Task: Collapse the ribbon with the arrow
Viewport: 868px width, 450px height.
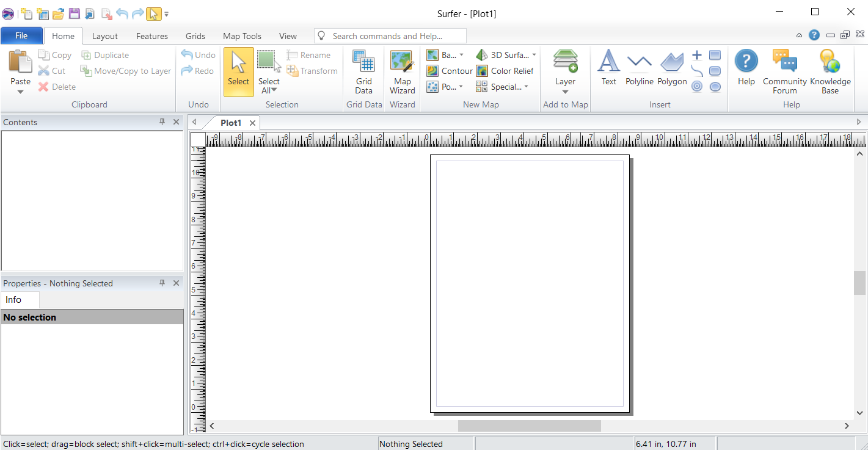Action: (x=800, y=36)
